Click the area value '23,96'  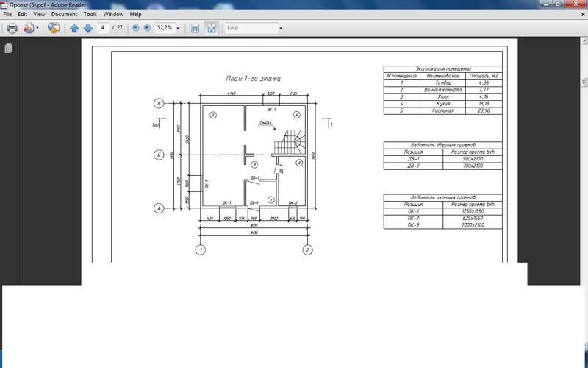(484, 111)
